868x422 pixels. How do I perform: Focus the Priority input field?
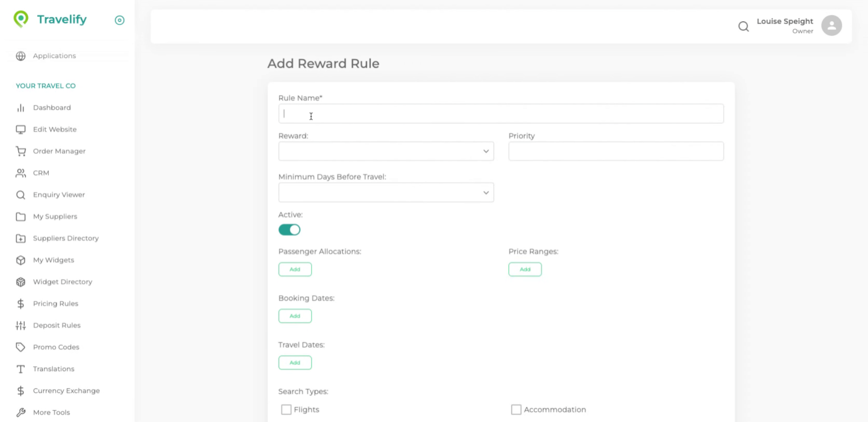(x=616, y=152)
